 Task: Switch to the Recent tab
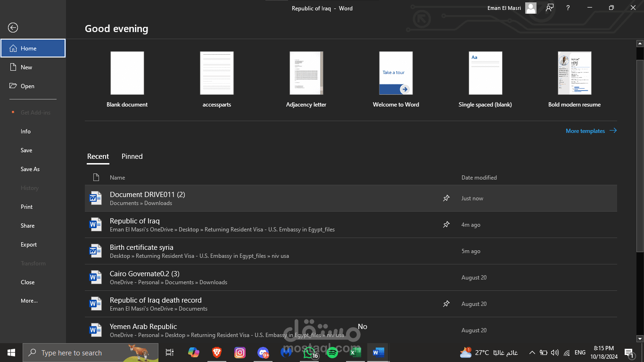tap(98, 156)
